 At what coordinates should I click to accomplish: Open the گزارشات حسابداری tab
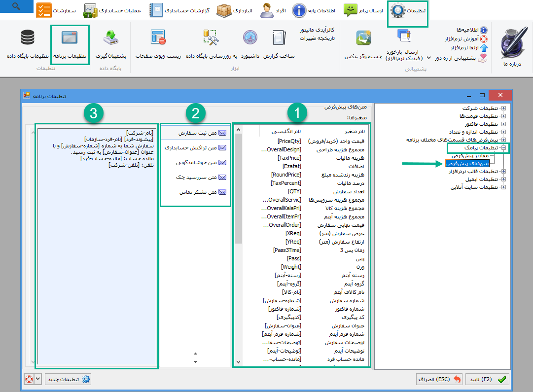click(179, 10)
